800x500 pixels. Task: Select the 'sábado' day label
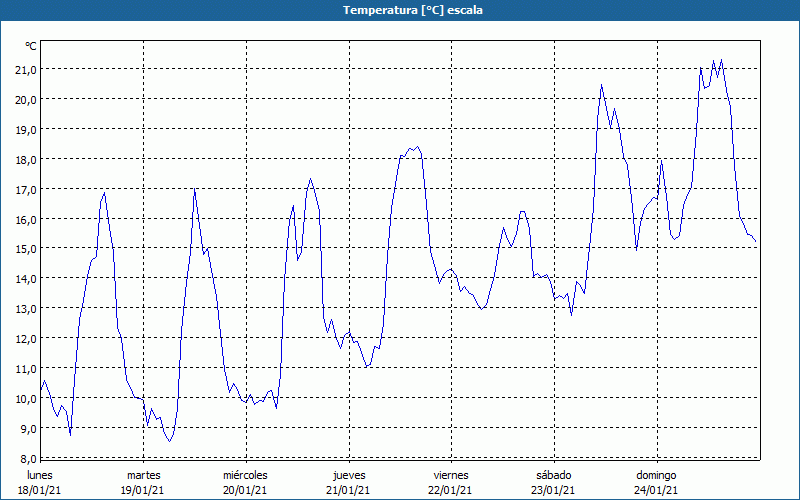pyautogui.click(x=554, y=475)
